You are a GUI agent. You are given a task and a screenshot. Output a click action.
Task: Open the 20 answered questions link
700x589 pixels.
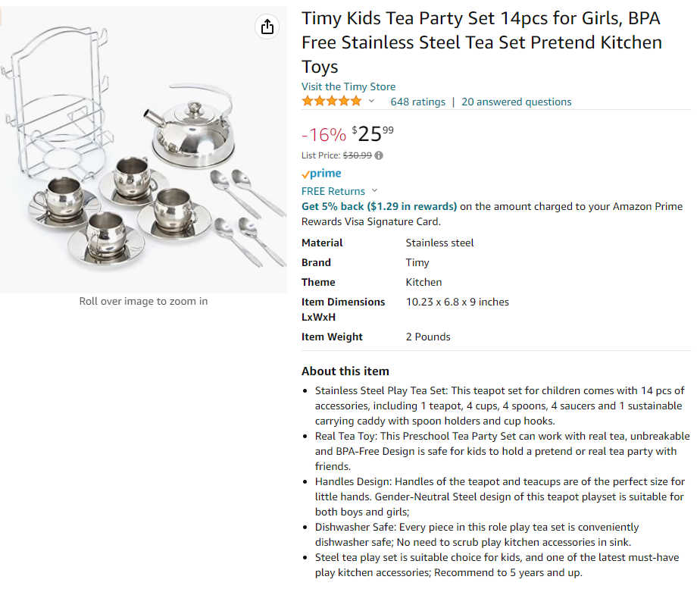pos(516,102)
